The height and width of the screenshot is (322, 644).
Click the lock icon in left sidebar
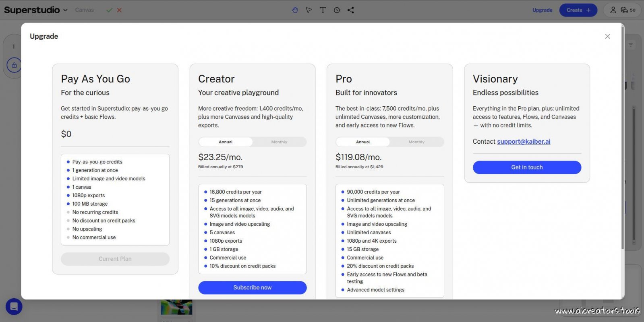click(14, 65)
